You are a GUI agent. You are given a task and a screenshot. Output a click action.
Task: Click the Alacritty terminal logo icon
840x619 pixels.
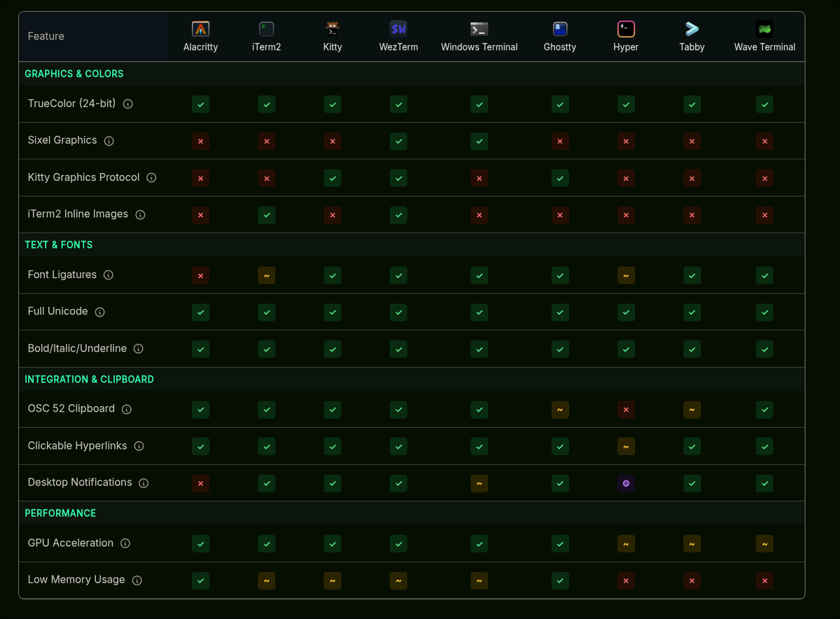pos(201,29)
